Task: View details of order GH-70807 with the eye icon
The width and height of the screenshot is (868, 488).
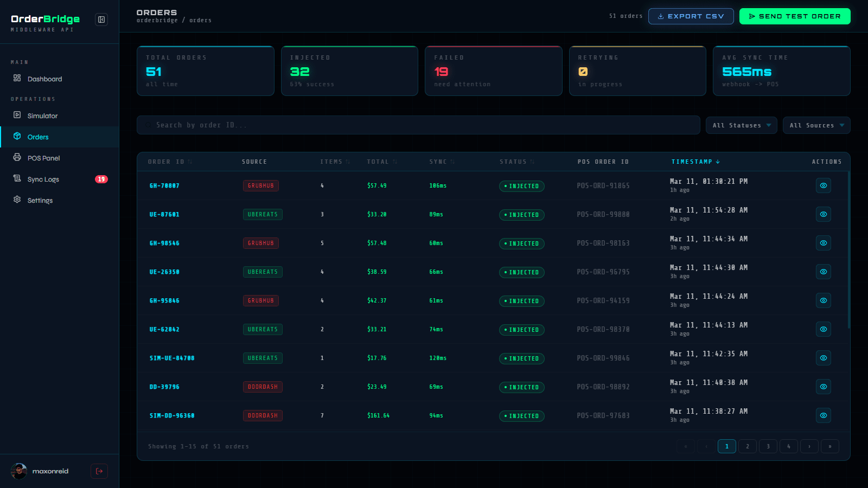Action: [x=824, y=185]
